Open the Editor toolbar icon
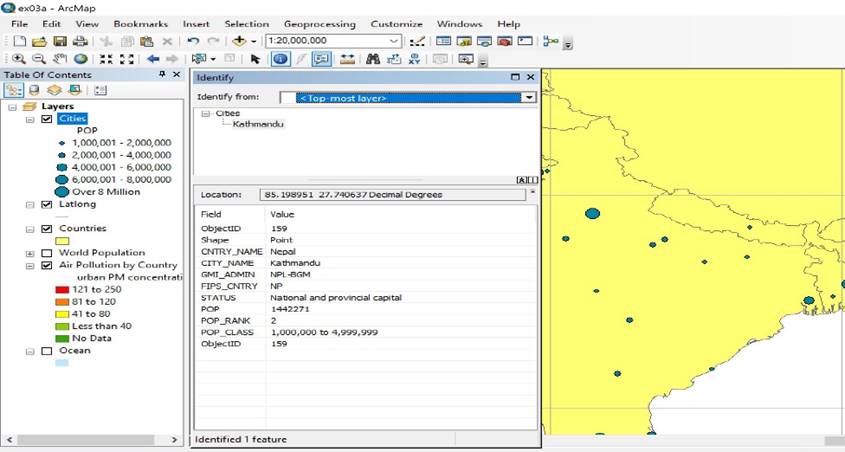The width and height of the screenshot is (845, 452). (x=417, y=41)
